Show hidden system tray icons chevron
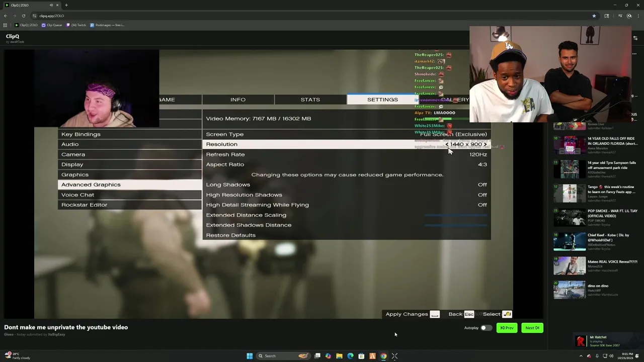The width and height of the screenshot is (644, 362). click(x=581, y=356)
